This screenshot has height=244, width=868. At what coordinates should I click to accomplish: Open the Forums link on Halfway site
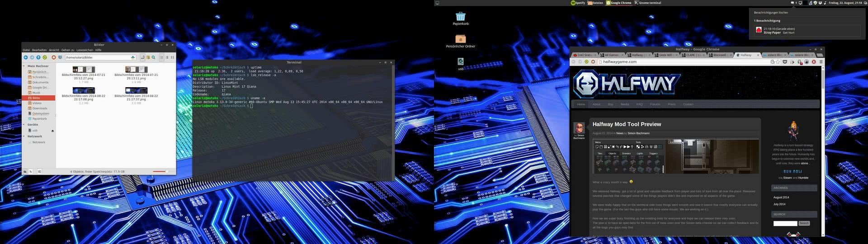pos(655,104)
